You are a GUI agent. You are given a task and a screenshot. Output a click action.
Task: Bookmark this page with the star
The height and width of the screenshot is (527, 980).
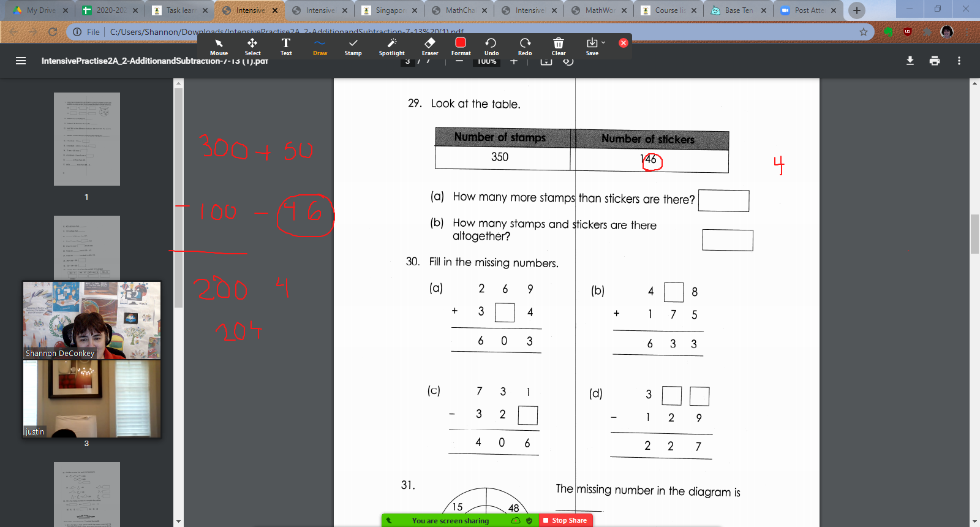(x=864, y=32)
